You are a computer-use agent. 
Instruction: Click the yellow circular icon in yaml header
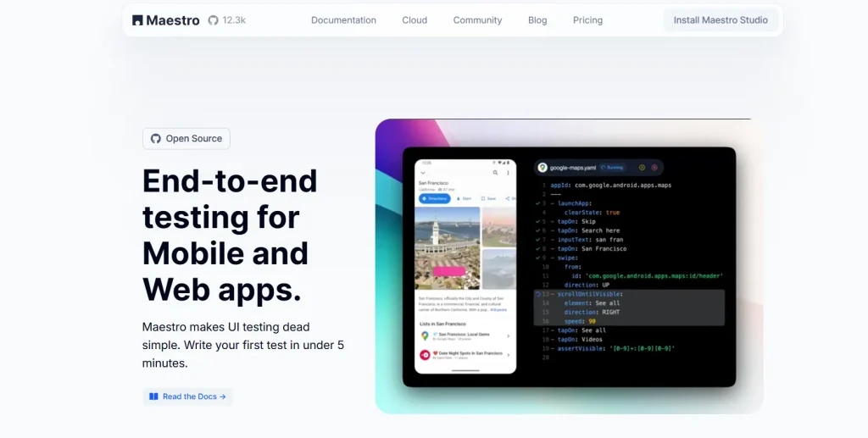(642, 168)
